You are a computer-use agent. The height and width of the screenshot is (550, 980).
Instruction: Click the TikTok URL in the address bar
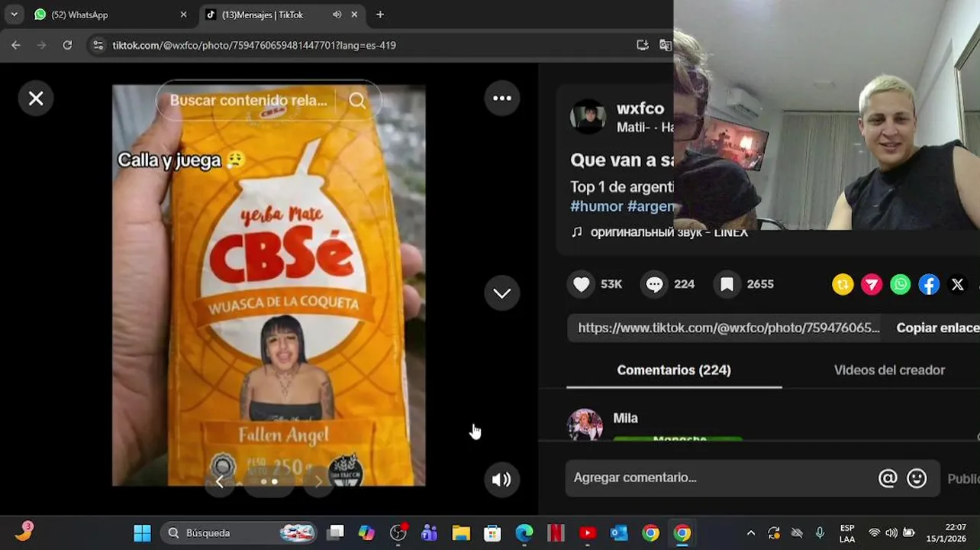pyautogui.click(x=254, y=45)
